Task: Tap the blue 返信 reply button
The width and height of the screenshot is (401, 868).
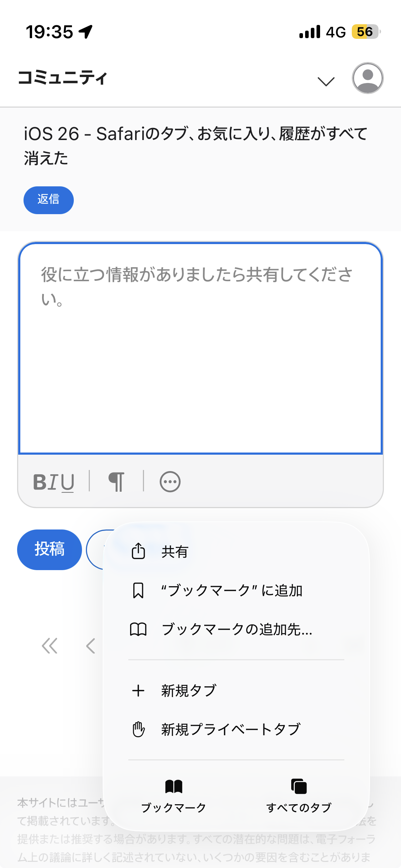Action: click(48, 200)
